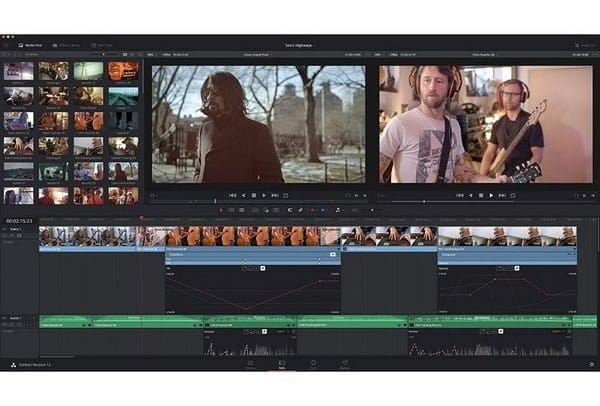Stop playback in the source viewer
600x406 pixels.
click(x=254, y=196)
